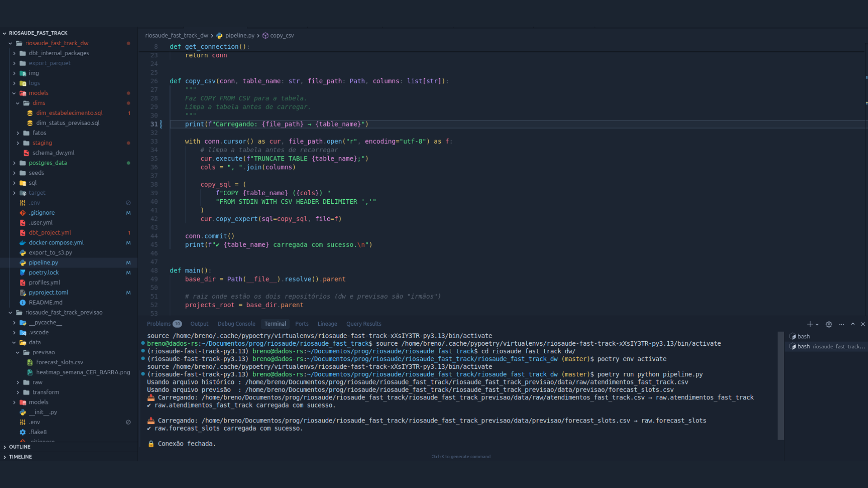
Task: Switch to the Query Results tab
Action: coord(363,324)
